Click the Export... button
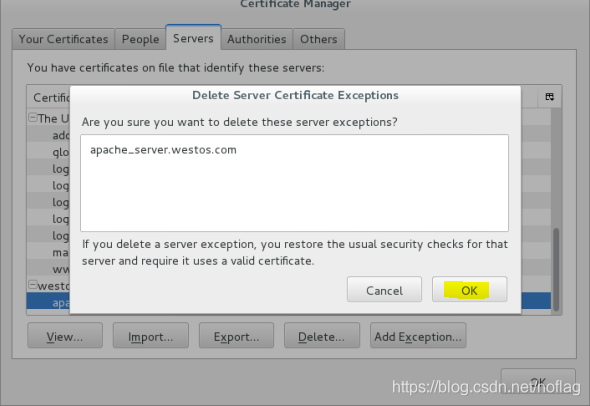590x406 pixels. [x=236, y=336]
